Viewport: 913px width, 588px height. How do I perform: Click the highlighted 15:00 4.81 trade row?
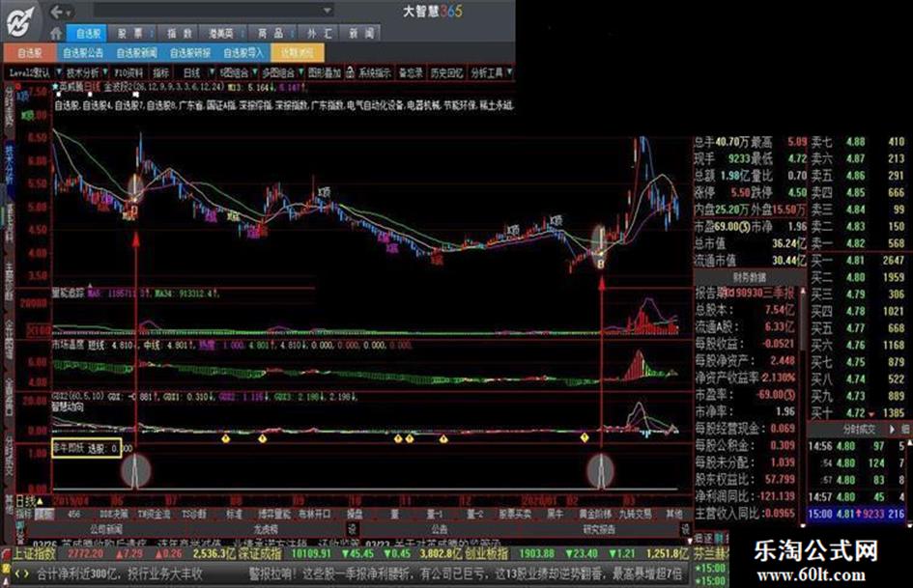[x=856, y=514]
